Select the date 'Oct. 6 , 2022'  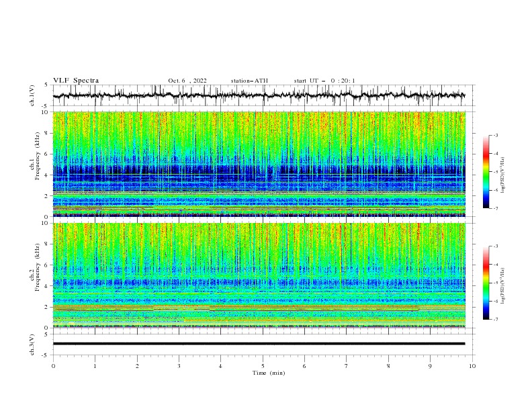pyautogui.click(x=187, y=81)
